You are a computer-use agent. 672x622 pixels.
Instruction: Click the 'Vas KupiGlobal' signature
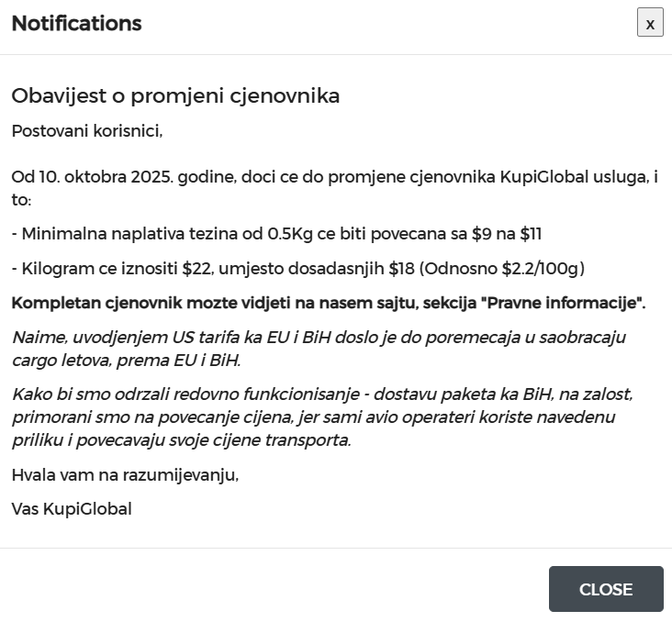tap(72, 509)
